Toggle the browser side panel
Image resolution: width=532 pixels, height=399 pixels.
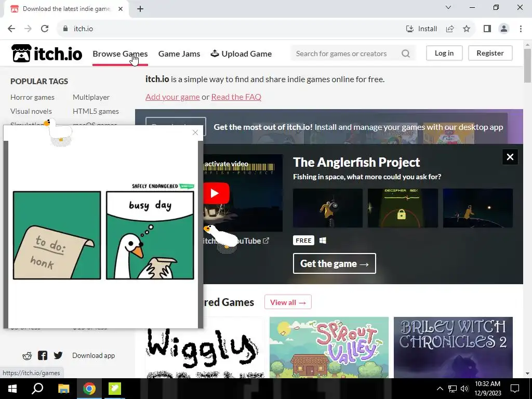coord(487,29)
